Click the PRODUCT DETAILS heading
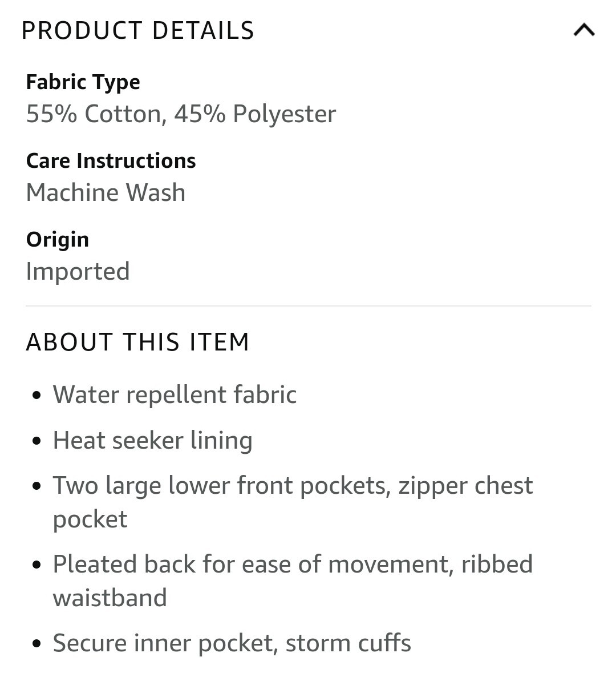The width and height of the screenshot is (616, 673). coord(138,30)
